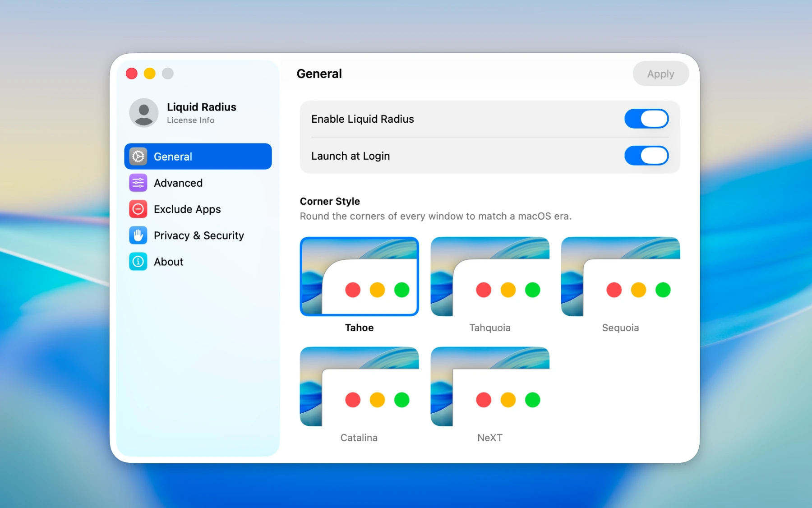This screenshot has width=812, height=508.
Task: Click the Liquid Radius profile avatar
Action: click(144, 112)
